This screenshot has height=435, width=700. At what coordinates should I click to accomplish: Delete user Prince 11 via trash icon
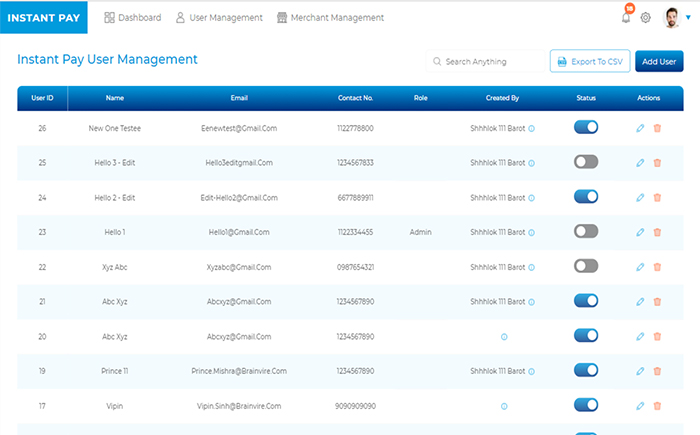point(657,371)
